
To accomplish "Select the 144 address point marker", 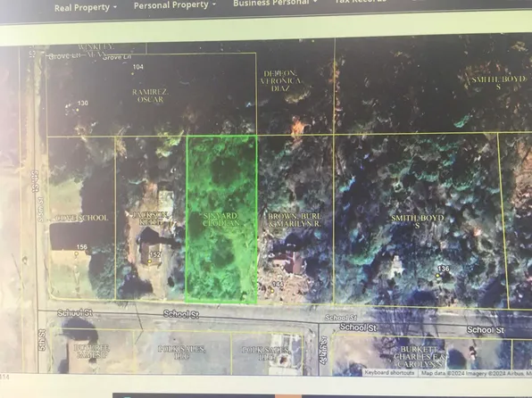I will pyautogui.click(x=272, y=291).
